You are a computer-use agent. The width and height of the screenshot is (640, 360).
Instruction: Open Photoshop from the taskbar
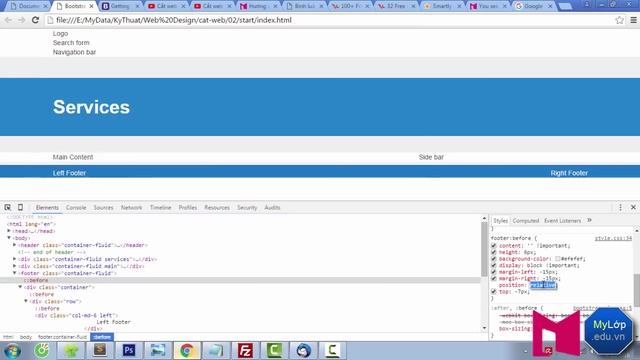[x=129, y=351]
